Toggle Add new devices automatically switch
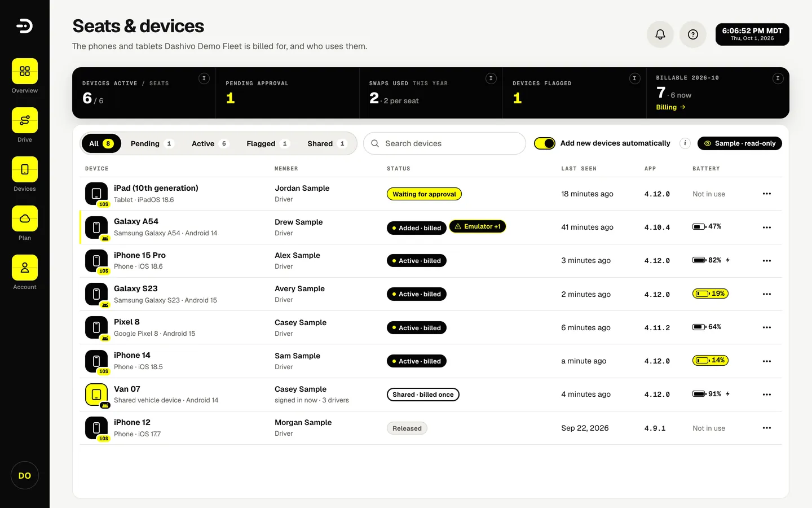This screenshot has width=812, height=508. tap(545, 143)
